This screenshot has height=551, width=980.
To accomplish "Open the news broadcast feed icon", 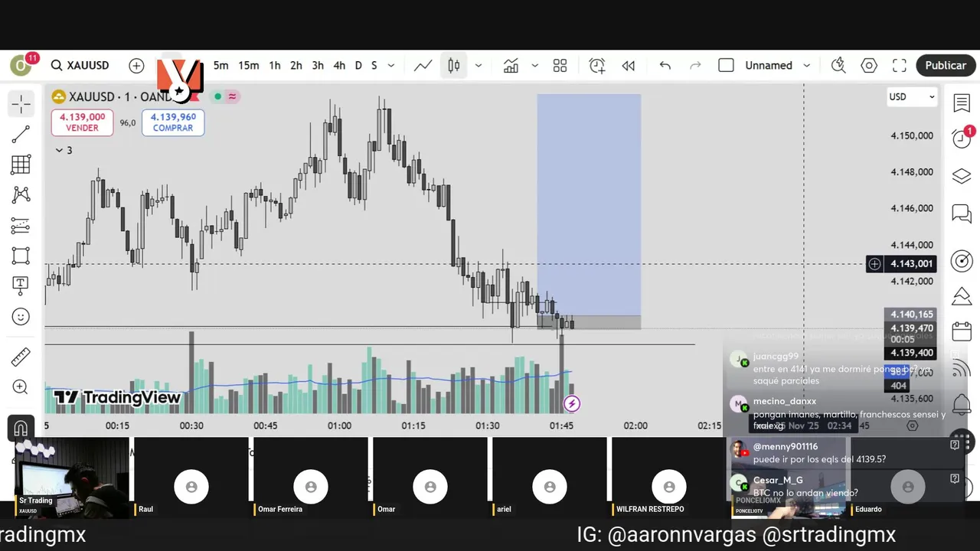I will tap(962, 369).
